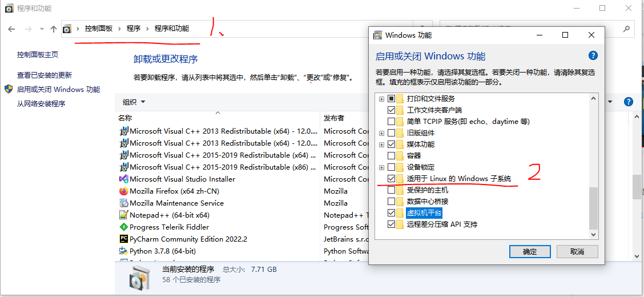This screenshot has width=644, height=297.
Task: Click help icon in Programs and Features toolbar
Action: pos(627,102)
